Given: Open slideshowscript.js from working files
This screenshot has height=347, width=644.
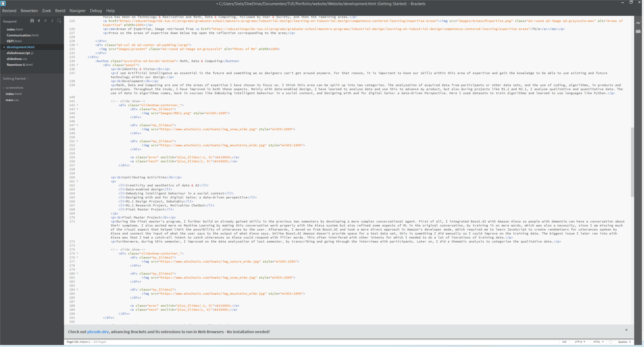Looking at the screenshot, I should pyautogui.click(x=20, y=53).
